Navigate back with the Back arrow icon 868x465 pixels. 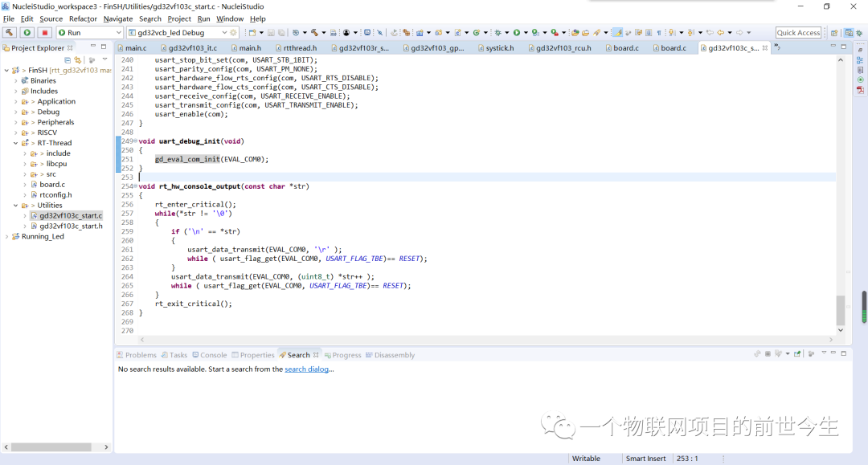(721, 33)
